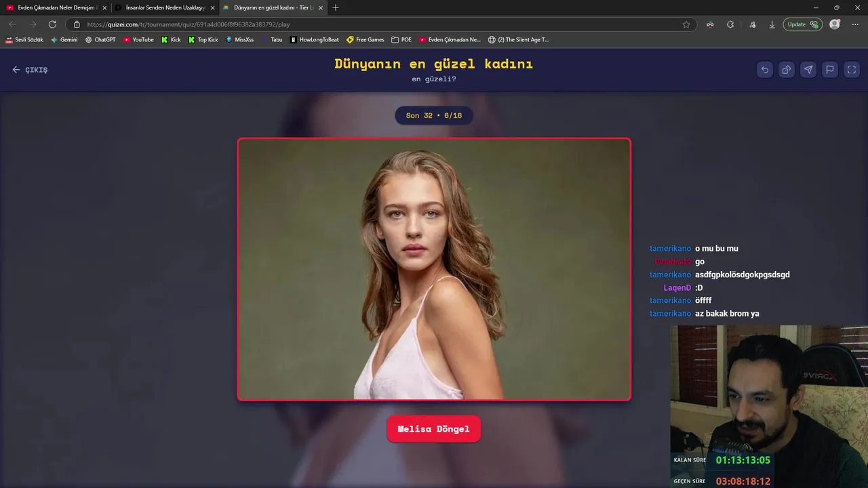This screenshot has width=868, height=488.
Task: Click the browser forward arrow
Action: [32, 24]
